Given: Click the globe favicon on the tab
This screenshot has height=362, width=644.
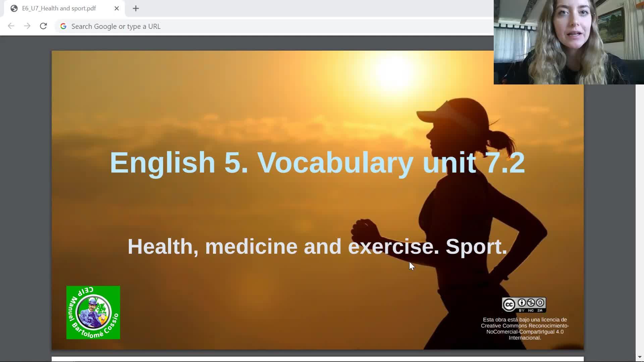Looking at the screenshot, I should (14, 8).
